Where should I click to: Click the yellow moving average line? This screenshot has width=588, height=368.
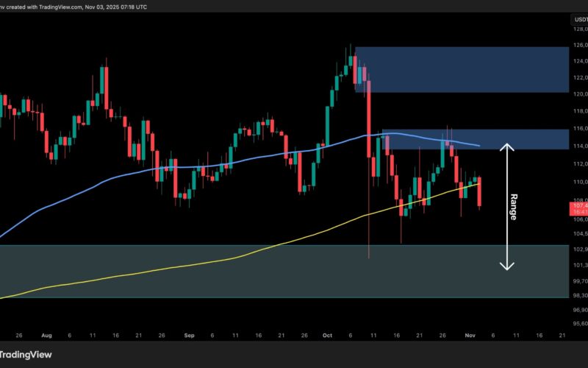pyautogui.click(x=147, y=275)
